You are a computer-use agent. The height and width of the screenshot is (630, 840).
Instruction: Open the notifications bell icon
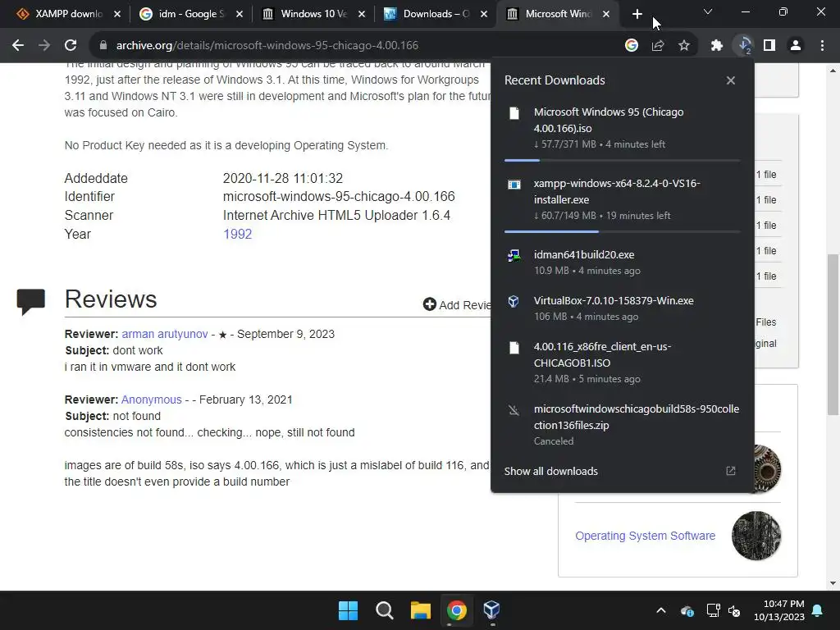(x=818, y=610)
